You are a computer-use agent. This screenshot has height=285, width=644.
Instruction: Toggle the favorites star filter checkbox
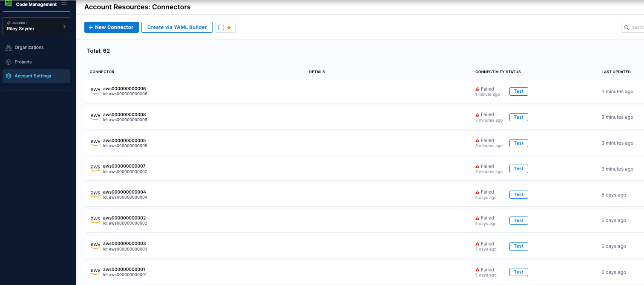pyautogui.click(x=221, y=28)
